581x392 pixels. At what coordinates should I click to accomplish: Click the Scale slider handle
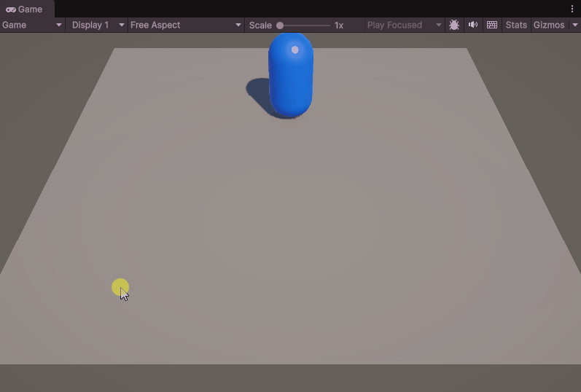pos(280,26)
